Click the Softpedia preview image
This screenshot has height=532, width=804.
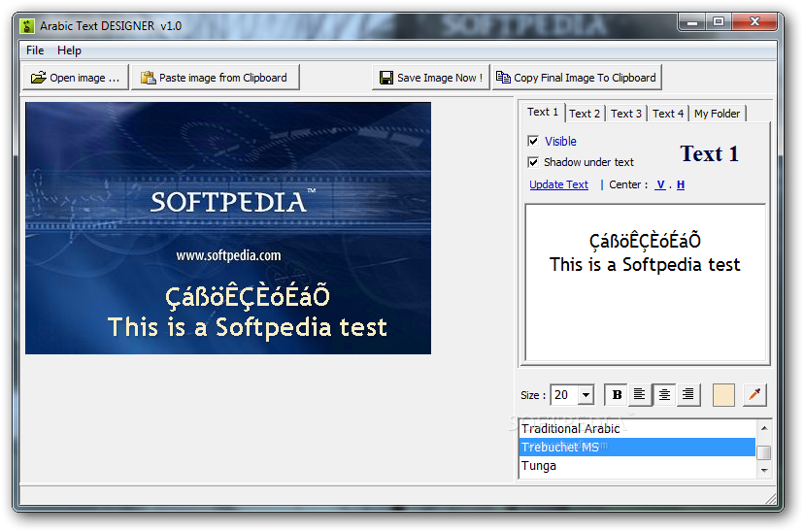click(228, 228)
